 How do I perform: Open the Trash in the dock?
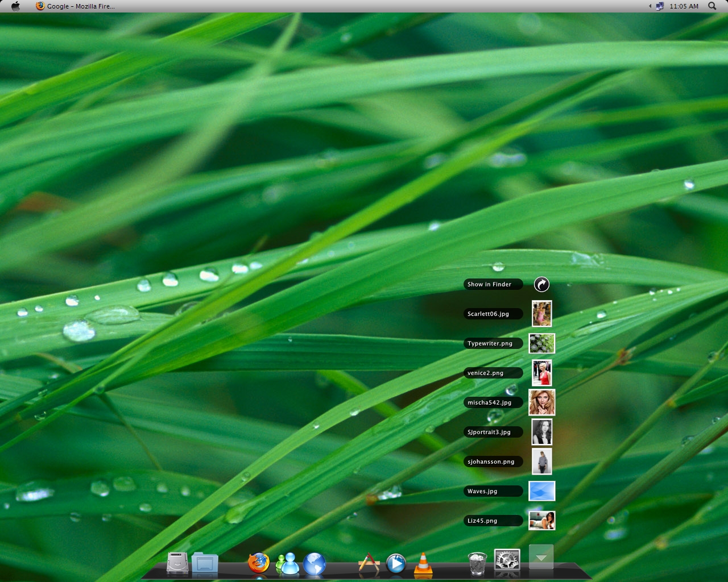[478, 563]
